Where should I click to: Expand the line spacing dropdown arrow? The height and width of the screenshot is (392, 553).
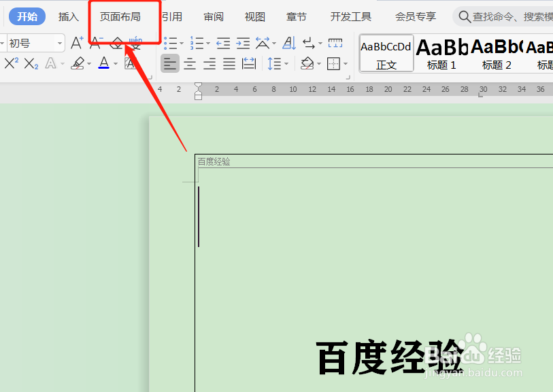[x=286, y=64]
